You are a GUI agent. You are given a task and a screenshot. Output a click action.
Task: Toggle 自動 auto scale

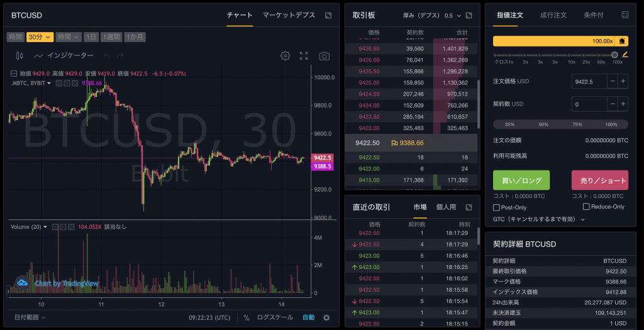308,317
